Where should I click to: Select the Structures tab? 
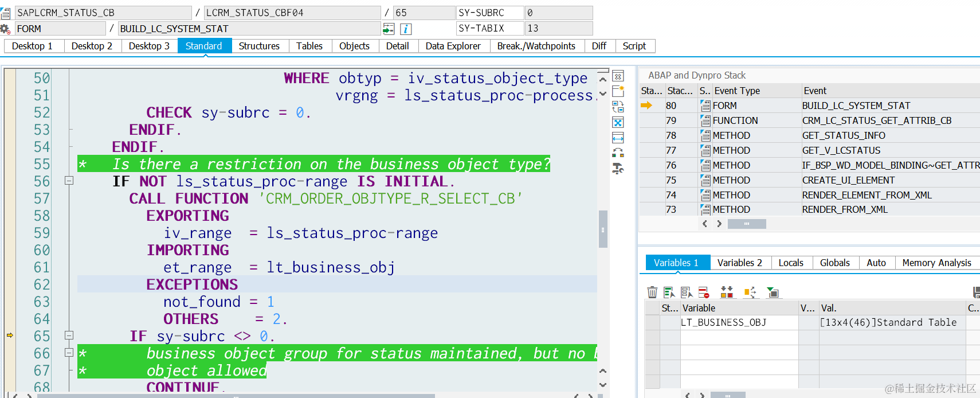[x=259, y=46]
